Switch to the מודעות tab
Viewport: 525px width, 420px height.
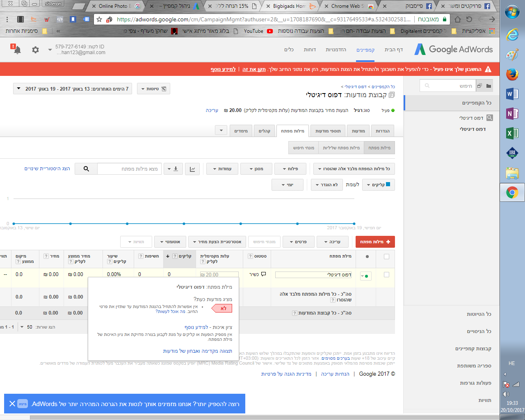[x=358, y=131]
